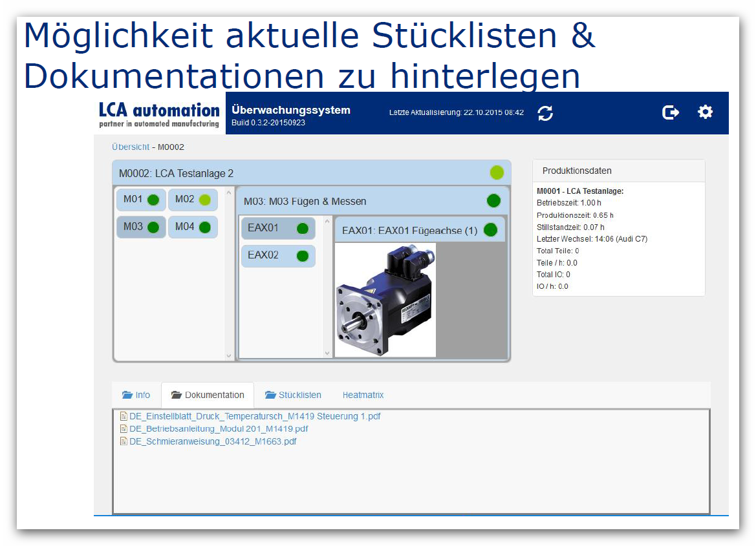Click M0002: LCA Testanlage 2 title

[176, 173]
